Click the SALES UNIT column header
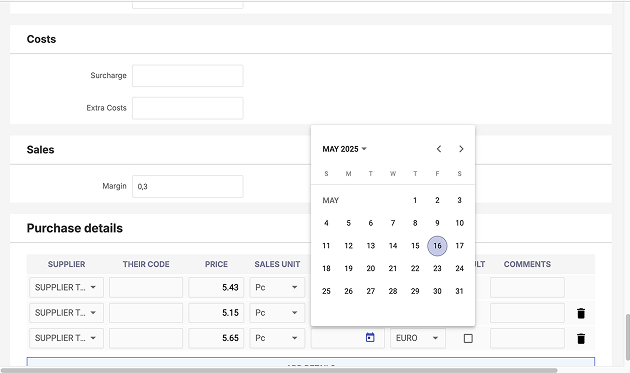The width and height of the screenshot is (630, 373). click(277, 264)
